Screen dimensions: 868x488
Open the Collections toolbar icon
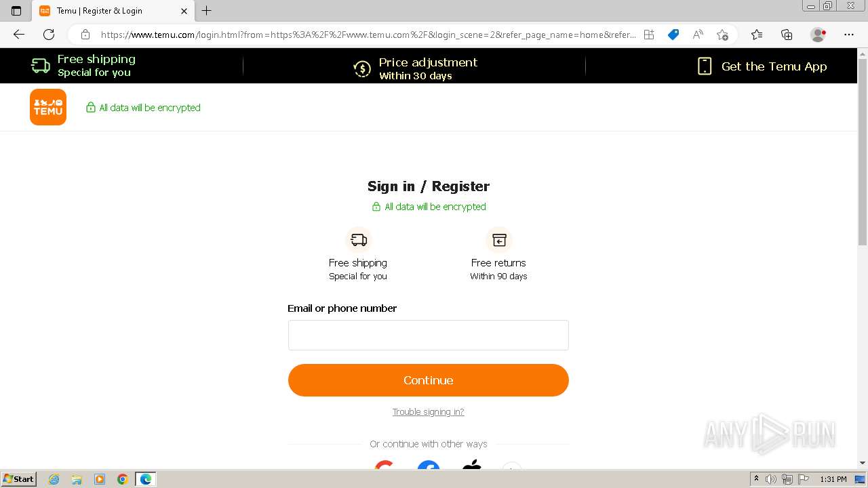787,35
